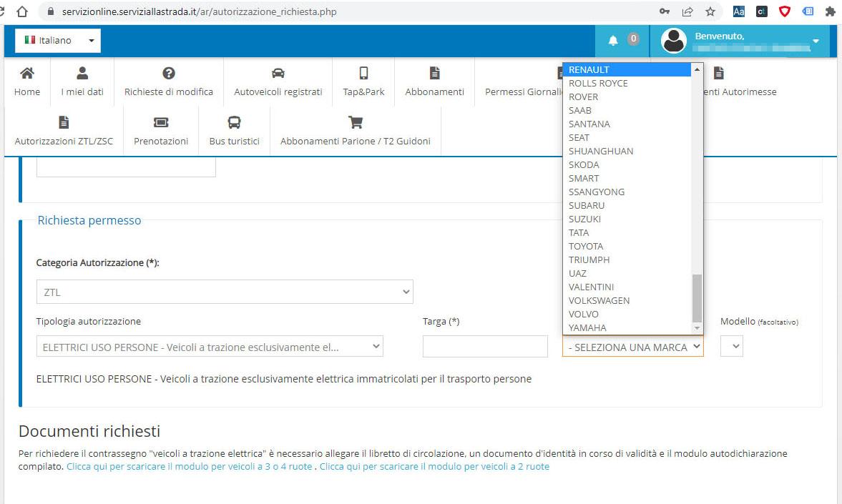Image resolution: width=842 pixels, height=504 pixels.
Task: Click the Autorizzazioni ZTL/ZSC document icon
Action: pos(64,122)
